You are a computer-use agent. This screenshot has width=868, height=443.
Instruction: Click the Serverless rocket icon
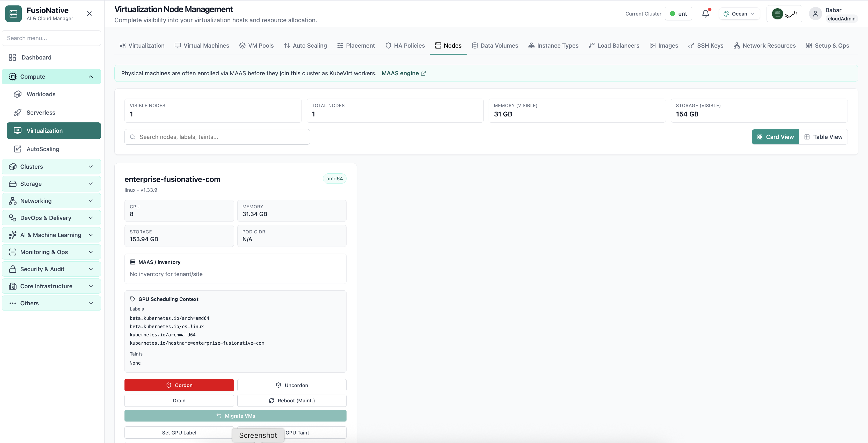(18, 113)
